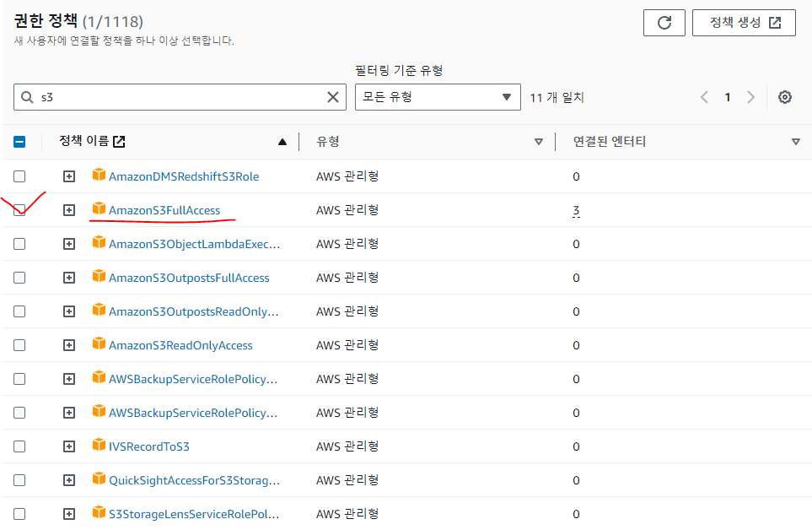812x530 pixels.
Task: Click the AmazonS3ReadOnlyAccess orange box icon
Action: [99, 343]
